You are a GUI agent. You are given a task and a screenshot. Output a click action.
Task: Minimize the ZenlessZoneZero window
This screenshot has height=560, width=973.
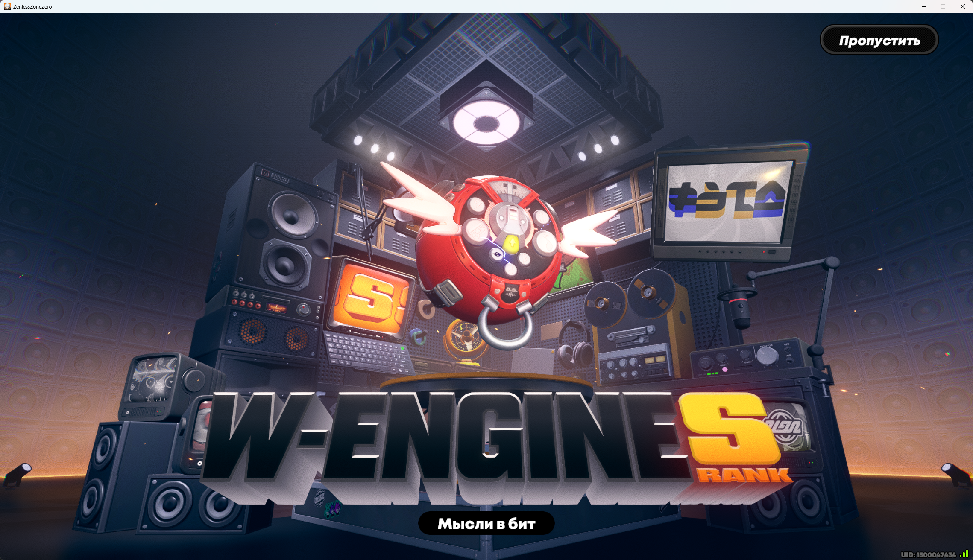click(x=924, y=6)
